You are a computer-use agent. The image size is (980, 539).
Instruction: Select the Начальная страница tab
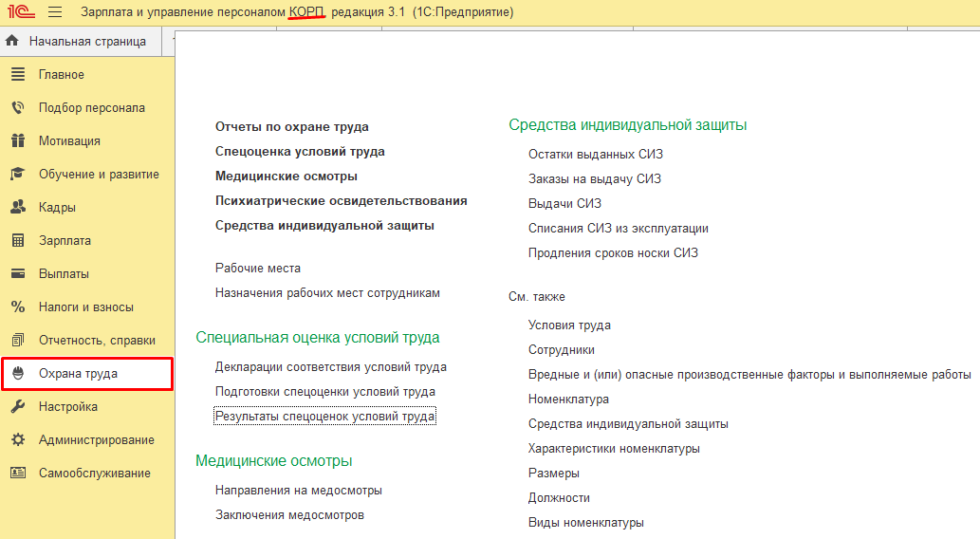pyautogui.click(x=87, y=42)
